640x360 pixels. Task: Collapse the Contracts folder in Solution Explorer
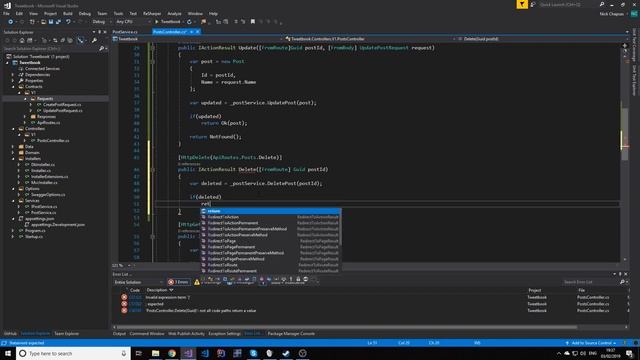tap(13, 87)
